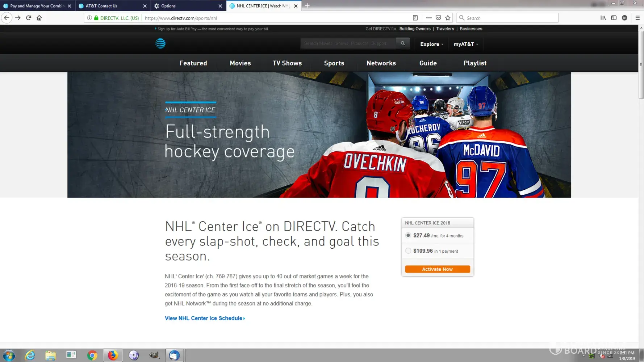Viewport: 644px width, 362px height.
Task: Open the browser home page
Action: (39, 18)
